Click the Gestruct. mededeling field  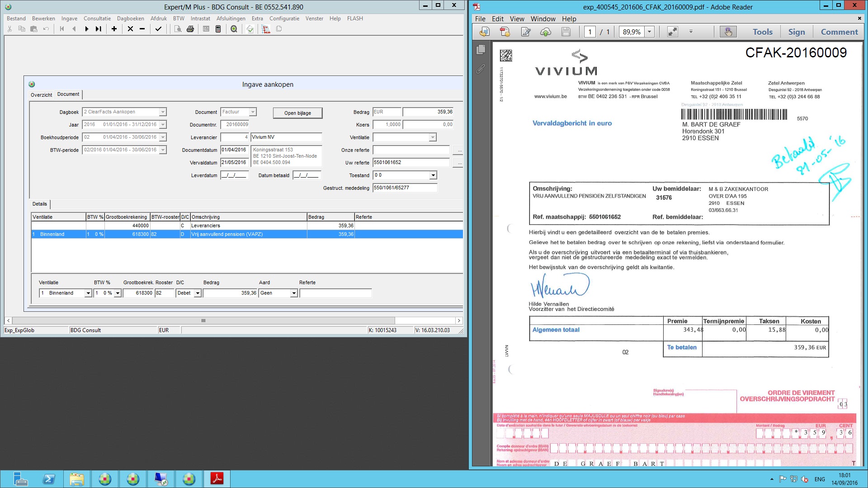pos(405,188)
